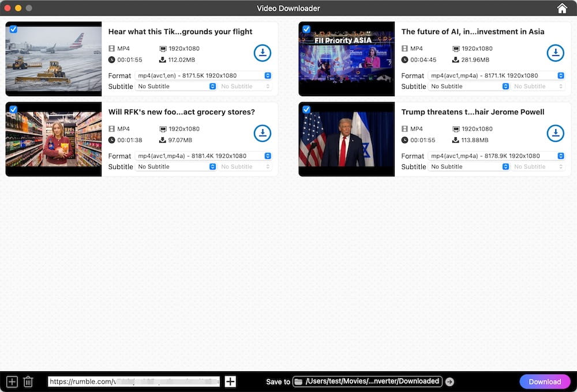Open the download icon for the TikTok flight video

coord(263,52)
